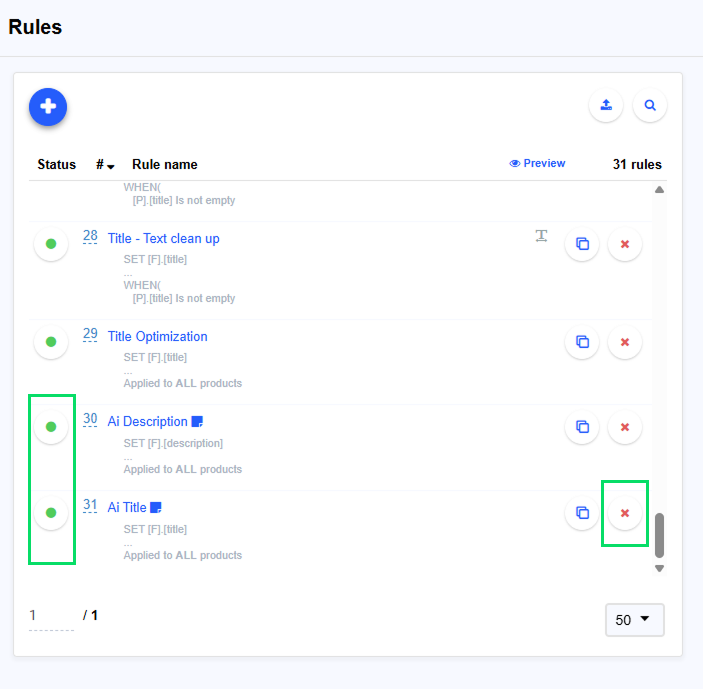Screen dimensions: 703x689
Task: Disable the Ai Title rule status
Action: pos(51,513)
